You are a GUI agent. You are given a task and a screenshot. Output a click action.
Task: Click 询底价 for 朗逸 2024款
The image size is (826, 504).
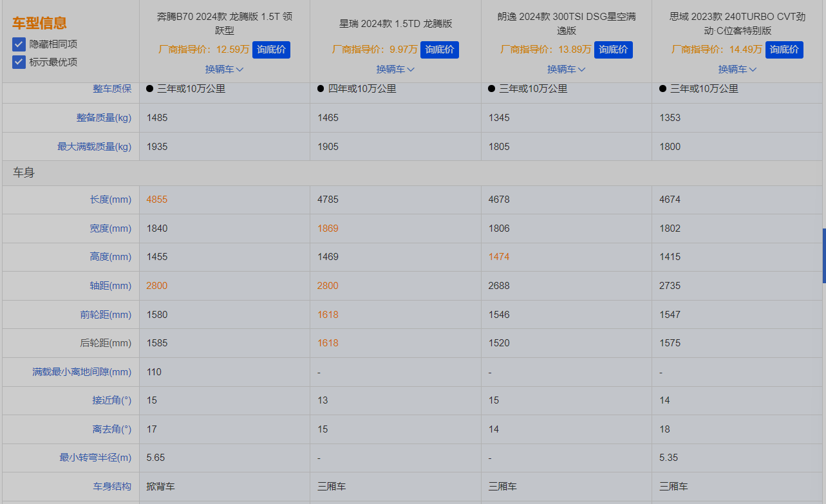[x=614, y=50]
